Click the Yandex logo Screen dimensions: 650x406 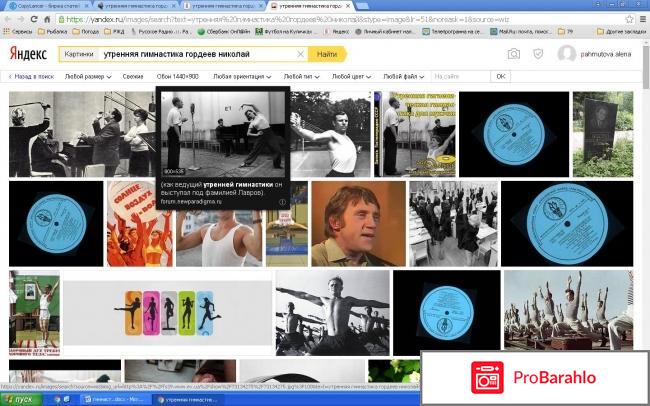(x=29, y=53)
